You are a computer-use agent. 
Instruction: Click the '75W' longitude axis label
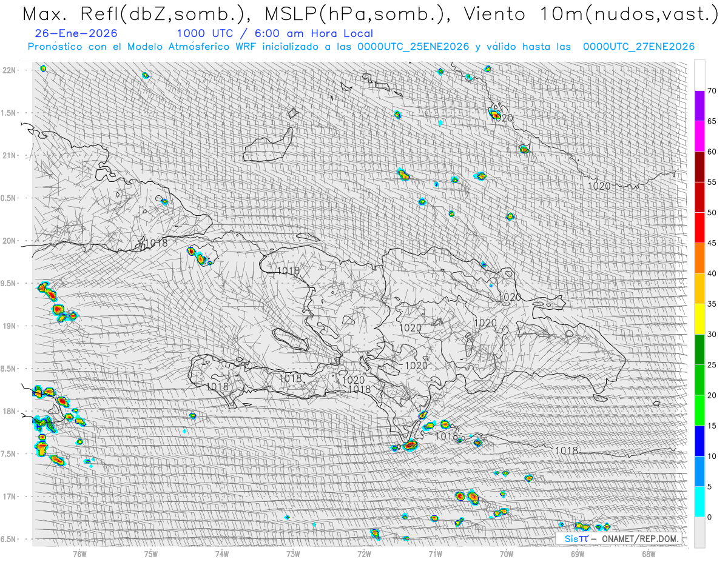151,554
